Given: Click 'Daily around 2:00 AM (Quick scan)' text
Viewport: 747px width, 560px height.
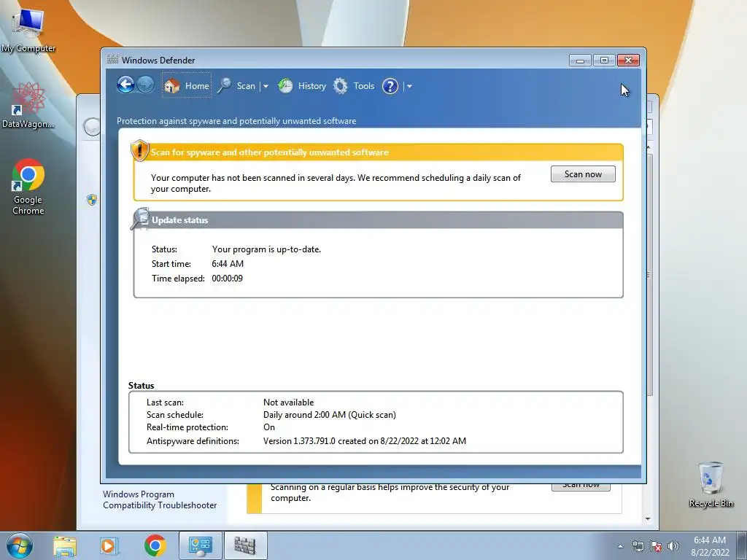Looking at the screenshot, I should (x=329, y=415).
